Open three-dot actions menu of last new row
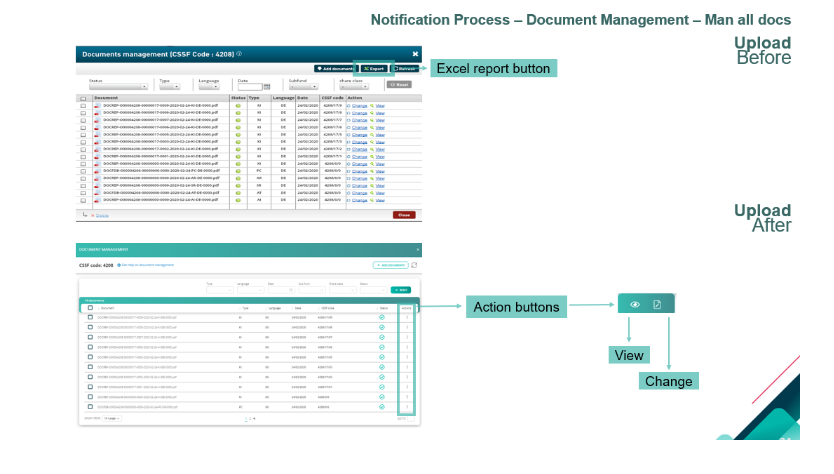 point(407,407)
